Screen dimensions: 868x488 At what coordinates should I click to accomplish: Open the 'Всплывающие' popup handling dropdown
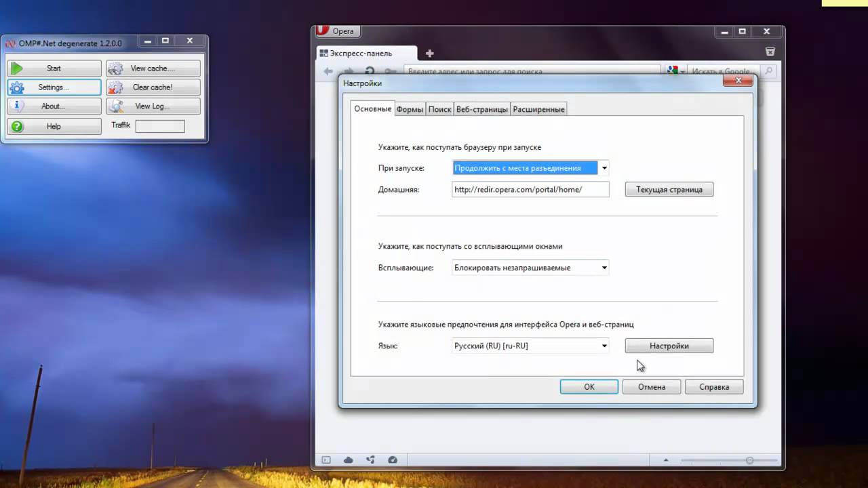[530, 268]
